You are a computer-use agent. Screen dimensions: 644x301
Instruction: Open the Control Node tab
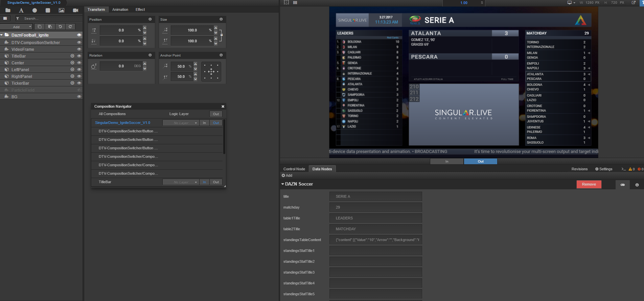(294, 169)
